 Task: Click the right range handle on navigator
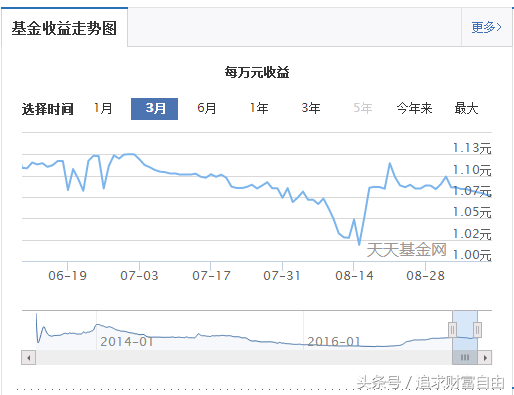(477, 330)
